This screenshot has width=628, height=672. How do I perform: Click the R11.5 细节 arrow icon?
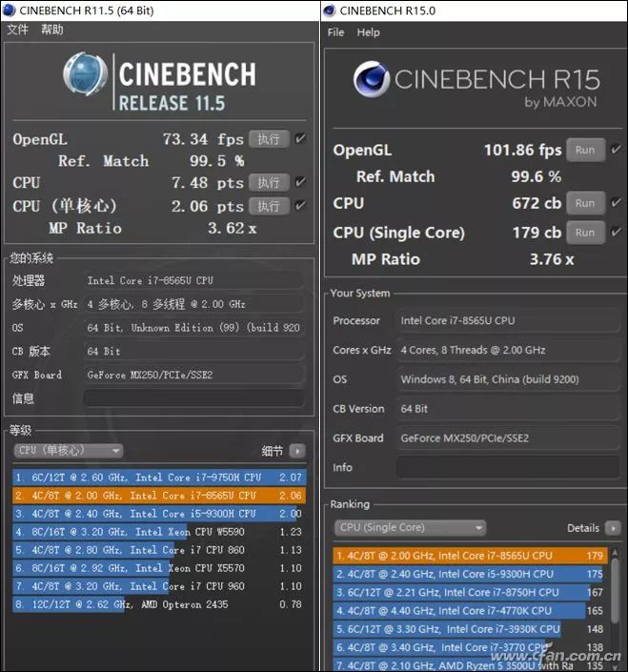tap(297, 451)
